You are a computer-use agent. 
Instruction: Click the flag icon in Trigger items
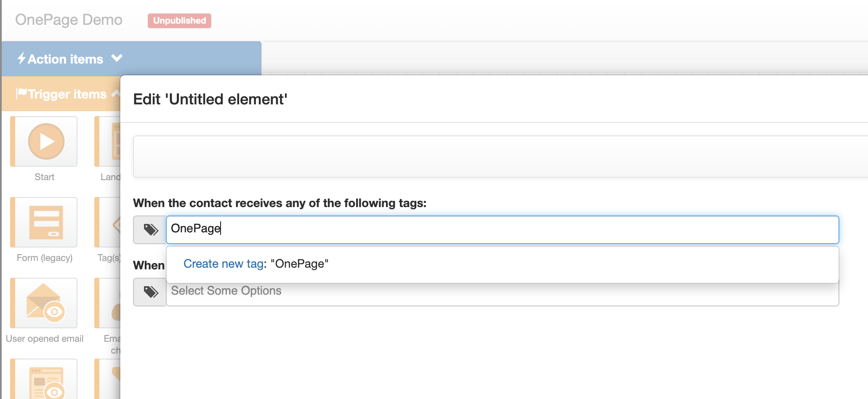pyautogui.click(x=21, y=93)
